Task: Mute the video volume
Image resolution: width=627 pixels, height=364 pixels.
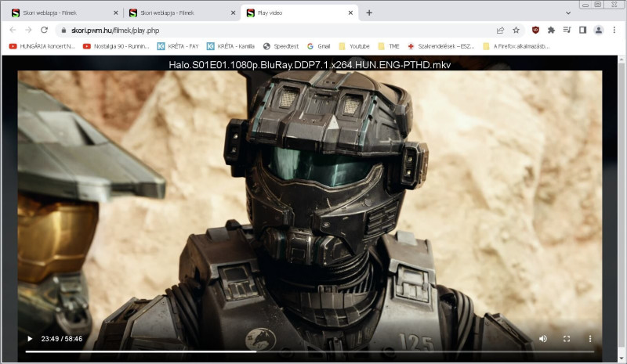Action: (543, 339)
